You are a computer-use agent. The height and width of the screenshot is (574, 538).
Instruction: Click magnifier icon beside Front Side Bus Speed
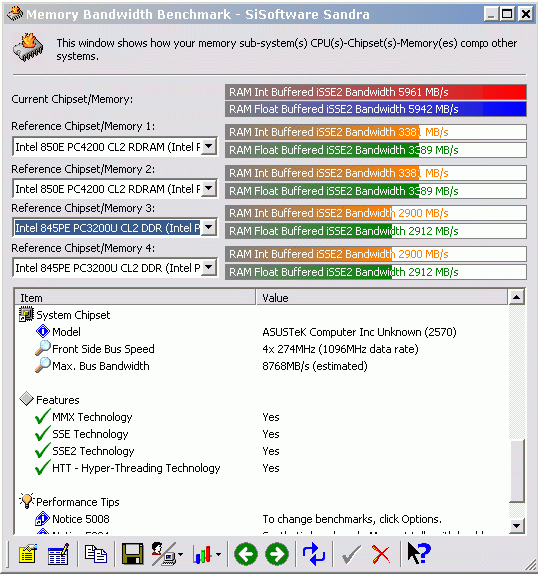[43, 348]
